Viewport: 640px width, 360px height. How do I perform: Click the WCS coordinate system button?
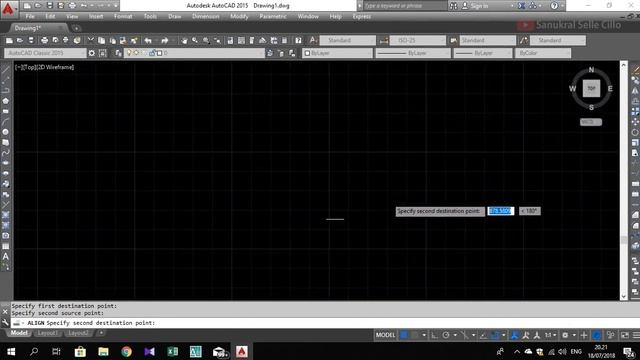tap(591, 122)
